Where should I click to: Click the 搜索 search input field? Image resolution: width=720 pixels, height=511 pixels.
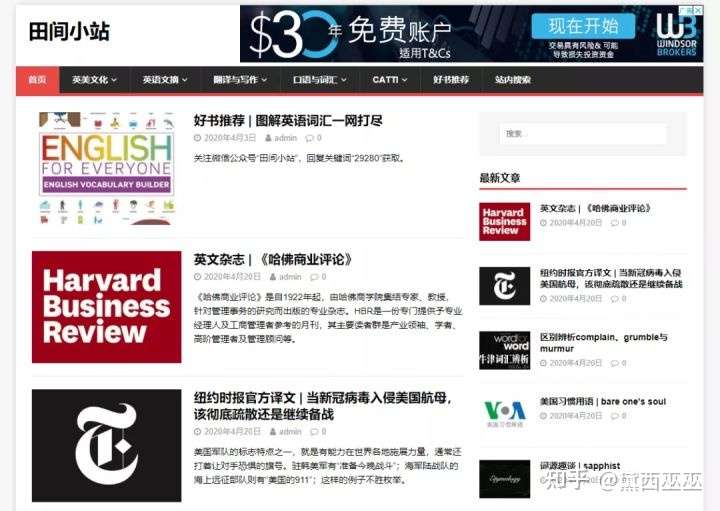pyautogui.click(x=583, y=134)
